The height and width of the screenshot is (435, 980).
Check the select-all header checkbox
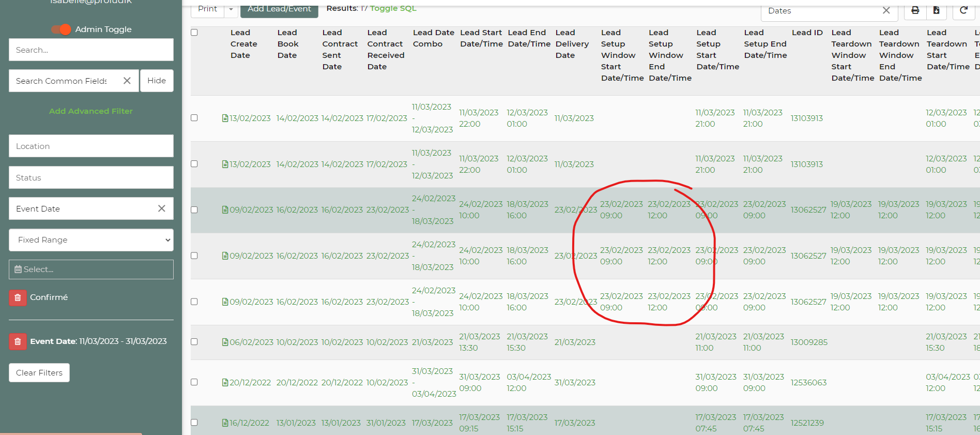tap(194, 33)
